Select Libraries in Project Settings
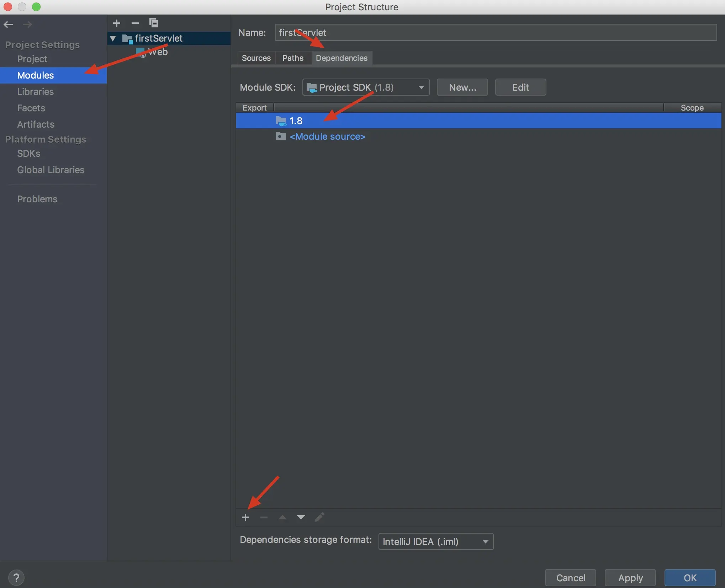Screen dimensions: 725x588 [x=35, y=92]
